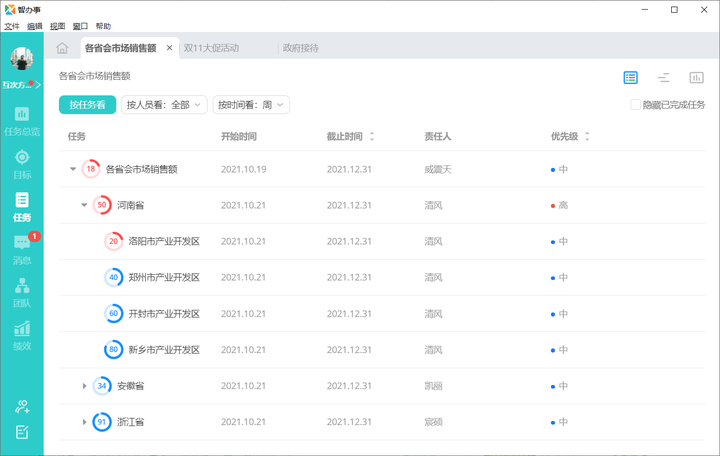Click the 浙江省 task name
Image resolution: width=720 pixels, height=456 pixels.
(x=130, y=422)
